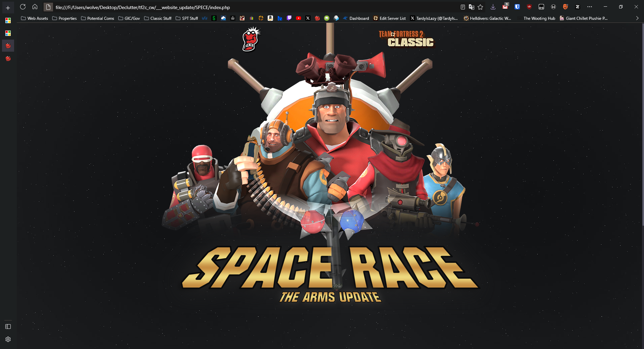This screenshot has width=644, height=349.
Task: Open the Downloads arrow icon
Action: [x=493, y=7]
